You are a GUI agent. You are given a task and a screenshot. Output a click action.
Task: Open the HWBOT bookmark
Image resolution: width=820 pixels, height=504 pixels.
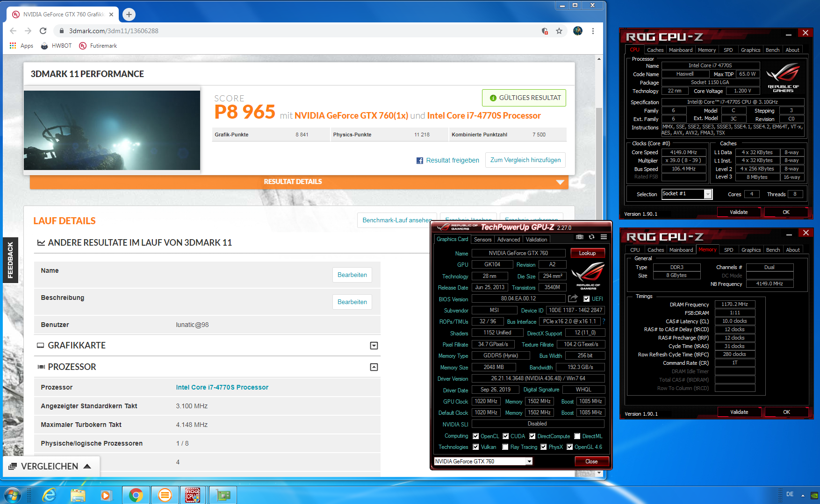point(56,46)
